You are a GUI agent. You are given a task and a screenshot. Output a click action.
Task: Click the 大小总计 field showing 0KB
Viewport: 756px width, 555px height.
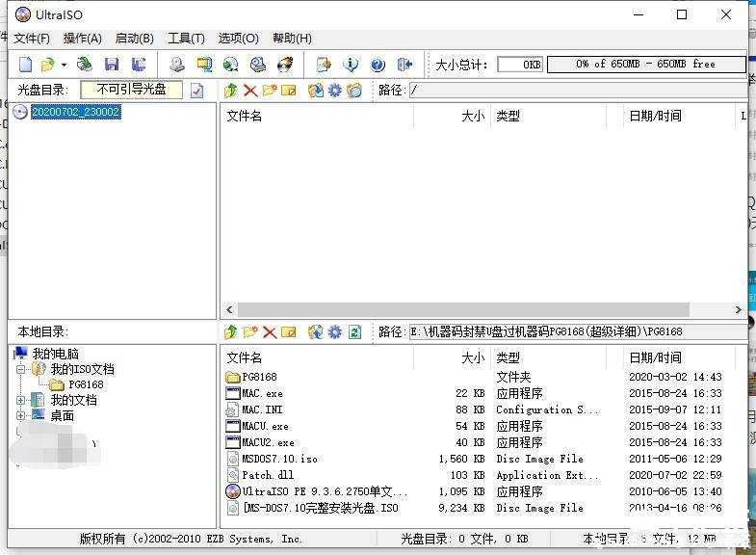[520, 65]
